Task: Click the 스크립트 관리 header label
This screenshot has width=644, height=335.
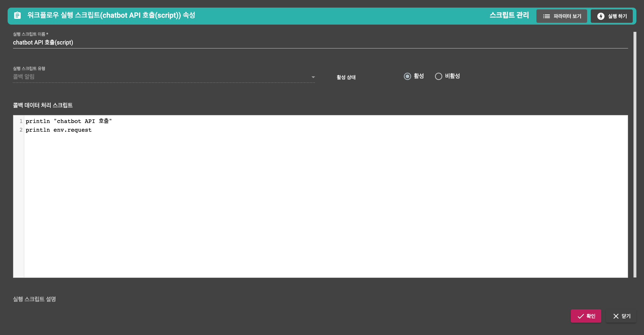Action: pyautogui.click(x=509, y=15)
